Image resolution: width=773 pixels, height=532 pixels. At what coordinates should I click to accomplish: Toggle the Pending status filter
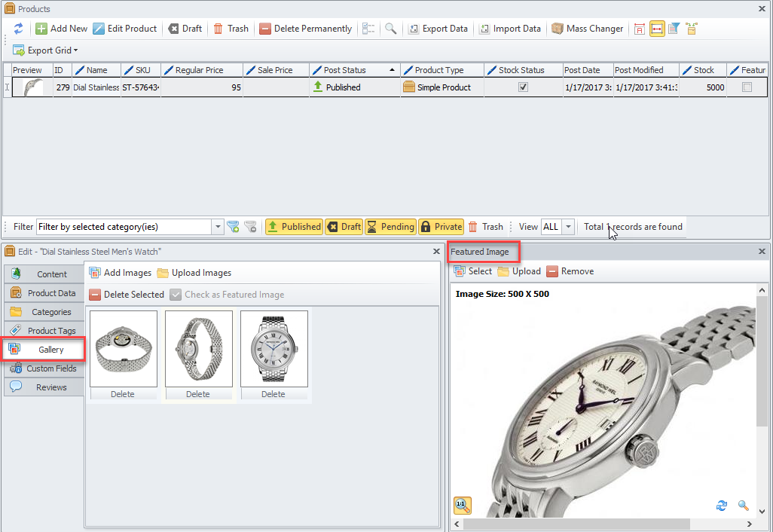coord(391,227)
